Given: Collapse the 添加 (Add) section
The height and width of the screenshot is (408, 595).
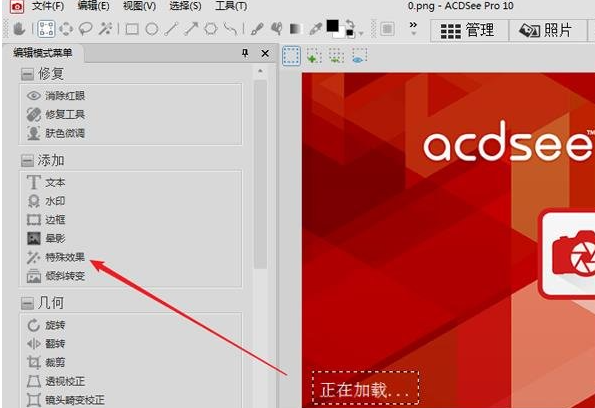Looking at the screenshot, I should (x=27, y=161).
